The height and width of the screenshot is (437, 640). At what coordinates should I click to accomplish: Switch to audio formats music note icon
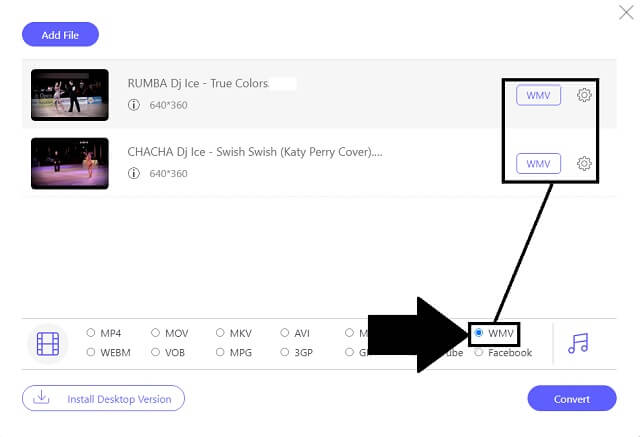click(x=578, y=343)
